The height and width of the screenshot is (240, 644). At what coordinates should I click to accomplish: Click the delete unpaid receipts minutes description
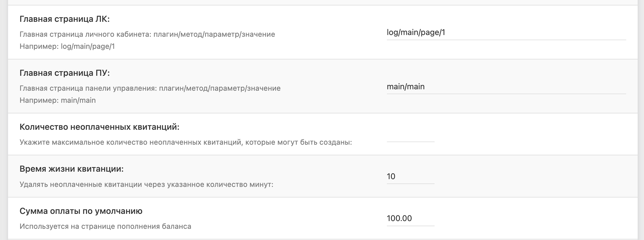coord(146,184)
